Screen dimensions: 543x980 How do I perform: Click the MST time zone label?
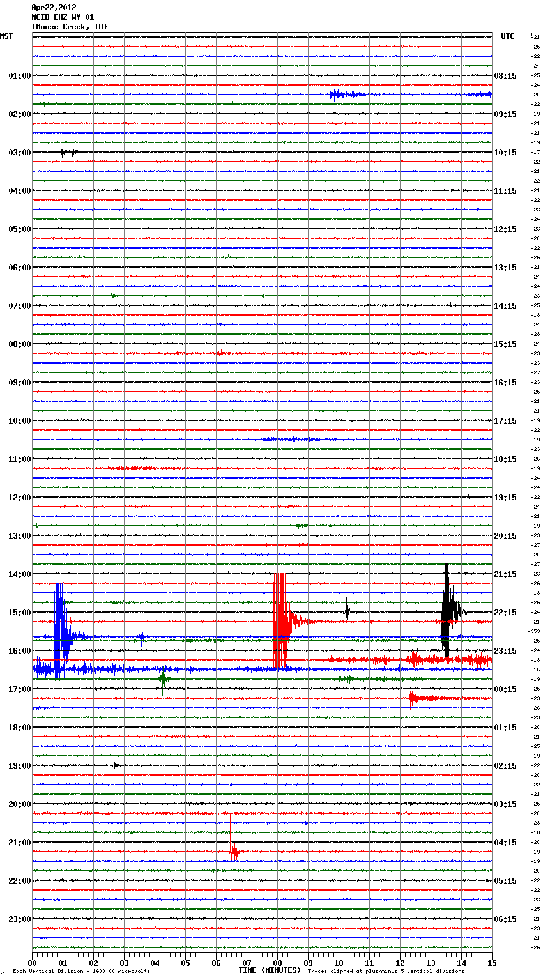[x=6, y=36]
